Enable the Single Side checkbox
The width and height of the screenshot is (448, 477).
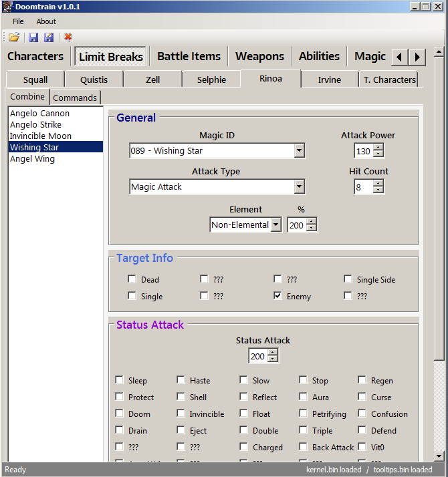348,279
